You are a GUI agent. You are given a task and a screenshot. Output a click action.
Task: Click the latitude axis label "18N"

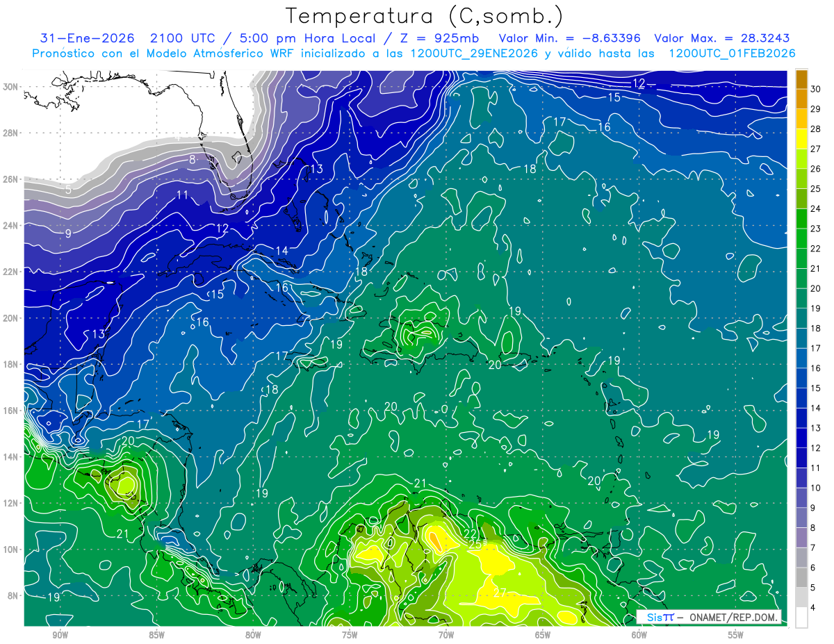(x=11, y=364)
